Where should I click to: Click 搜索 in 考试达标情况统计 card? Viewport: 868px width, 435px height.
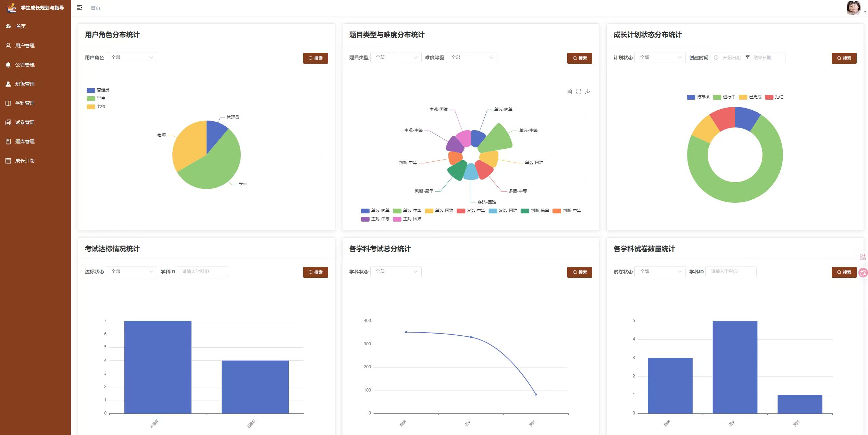pos(315,272)
